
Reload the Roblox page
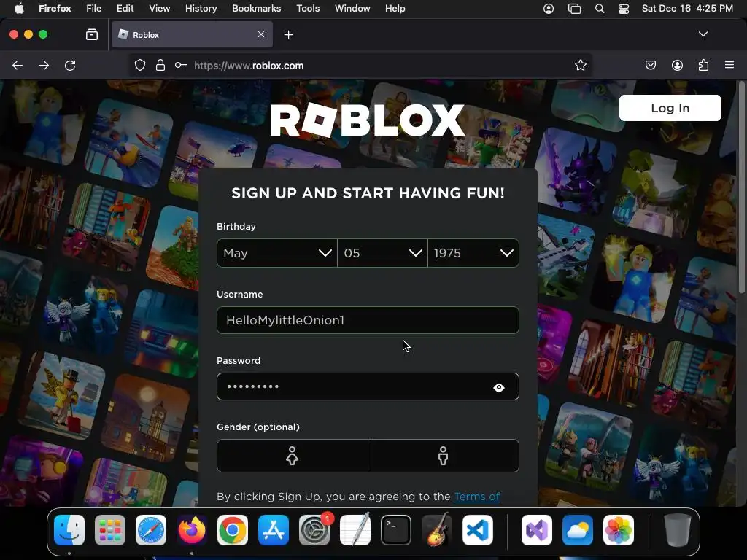pos(70,65)
